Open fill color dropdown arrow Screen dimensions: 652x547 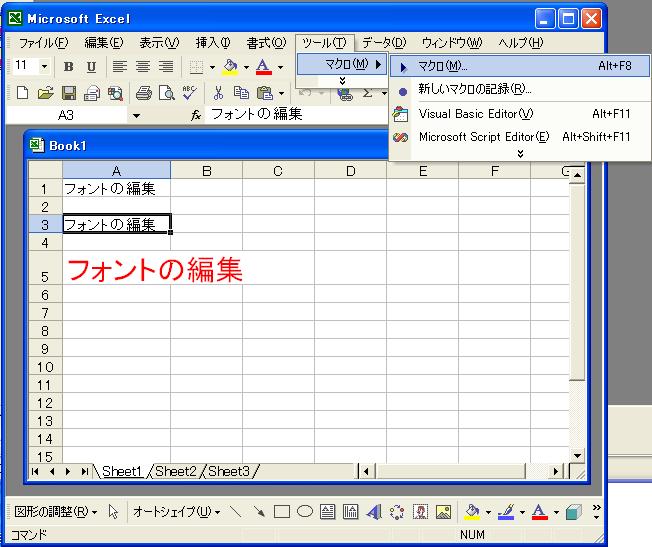246,67
